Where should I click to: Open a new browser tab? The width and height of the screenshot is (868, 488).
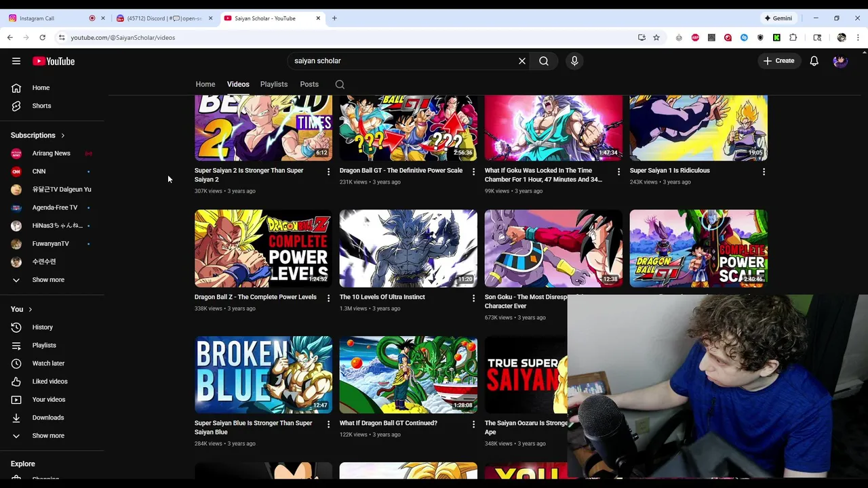pos(334,18)
